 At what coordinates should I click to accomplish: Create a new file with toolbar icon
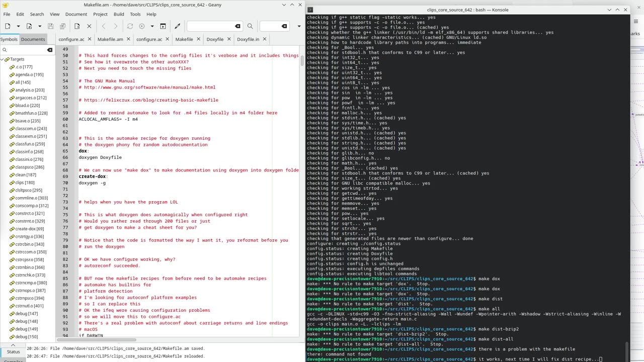click(7, 26)
